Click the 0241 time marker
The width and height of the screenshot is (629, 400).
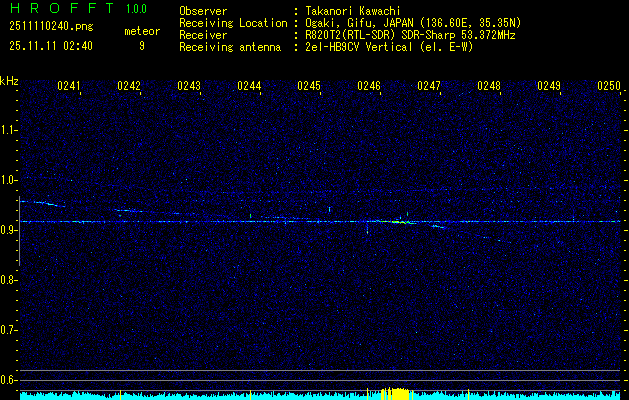click(x=69, y=86)
